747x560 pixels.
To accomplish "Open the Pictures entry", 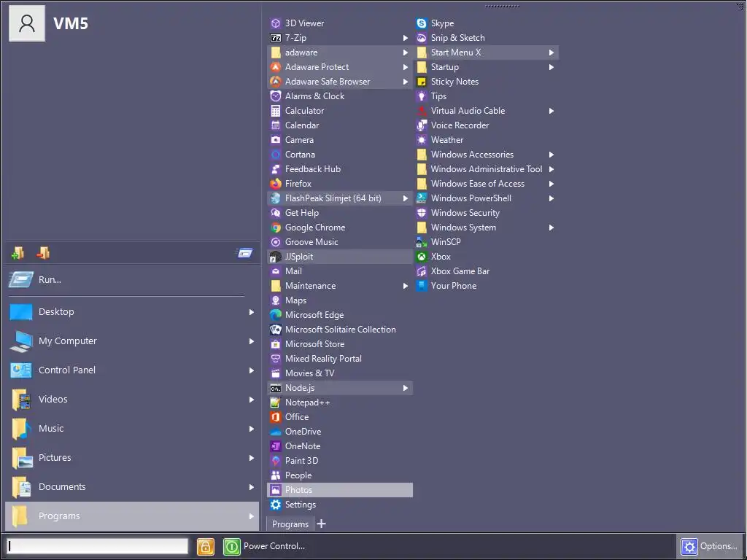I will [x=132, y=458].
